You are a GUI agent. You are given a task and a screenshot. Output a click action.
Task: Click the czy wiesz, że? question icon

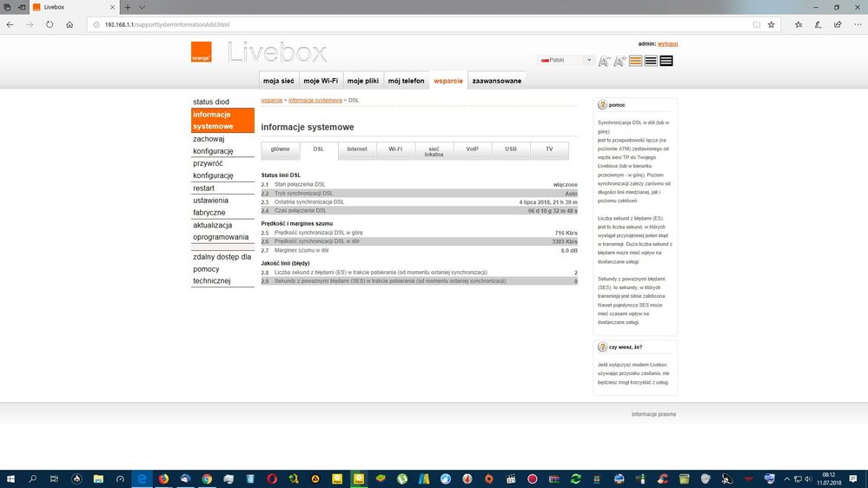click(602, 347)
